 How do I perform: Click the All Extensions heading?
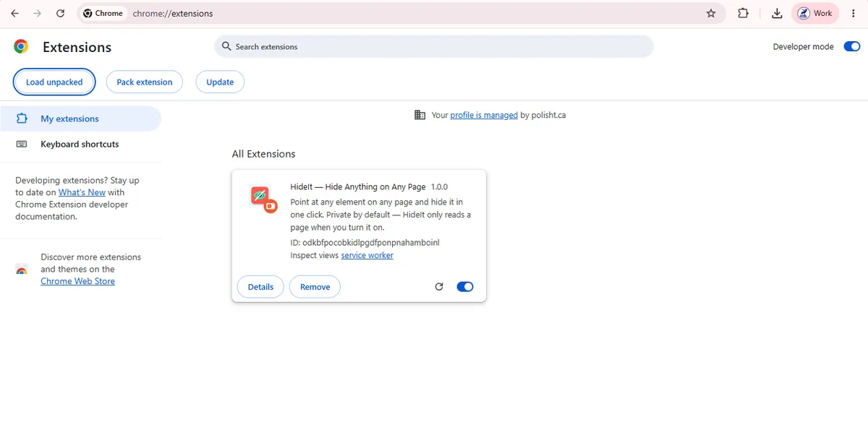pyautogui.click(x=263, y=154)
